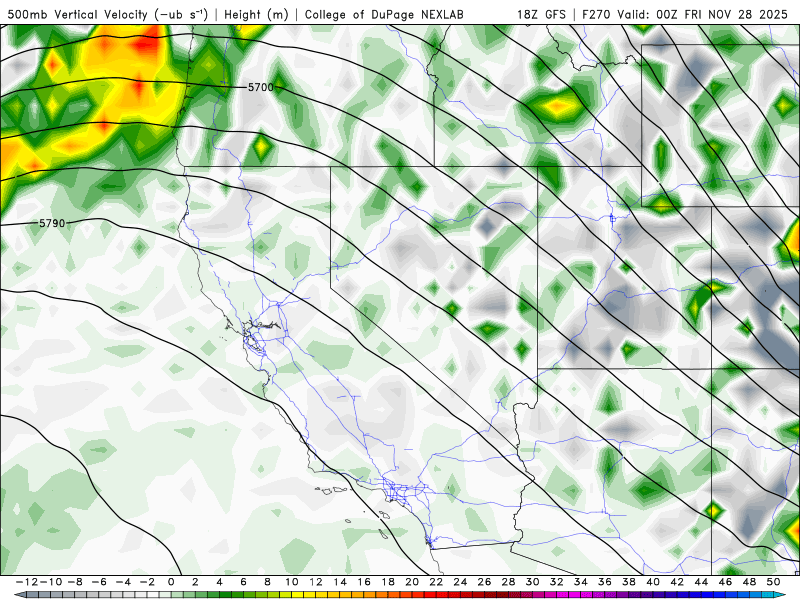Viewport: 800px width, 600px height.
Task: Click the 5700 height contour label
Action: (x=261, y=87)
